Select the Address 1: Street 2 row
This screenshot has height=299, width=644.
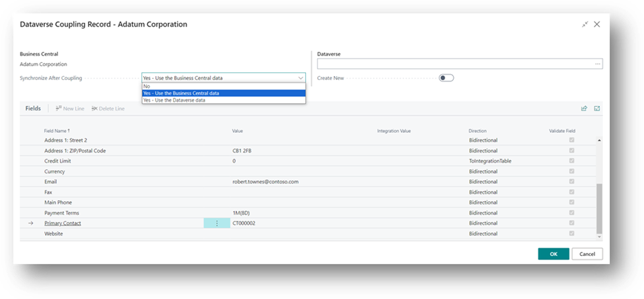click(65, 140)
